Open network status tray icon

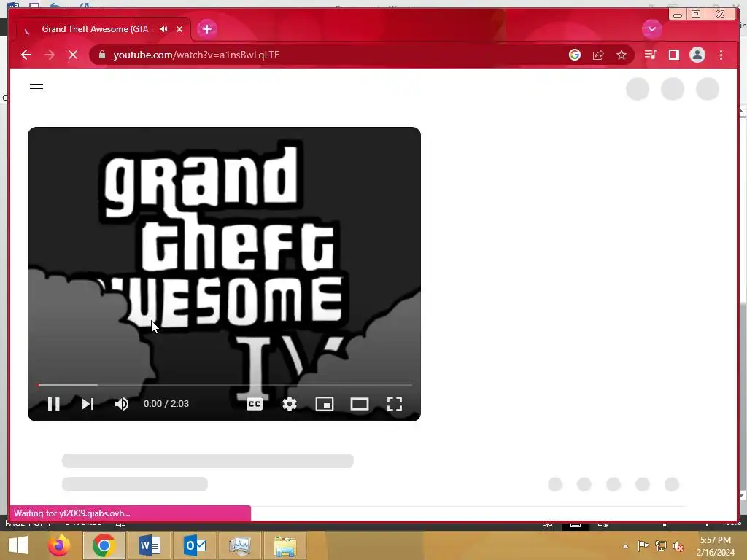pyautogui.click(x=661, y=545)
